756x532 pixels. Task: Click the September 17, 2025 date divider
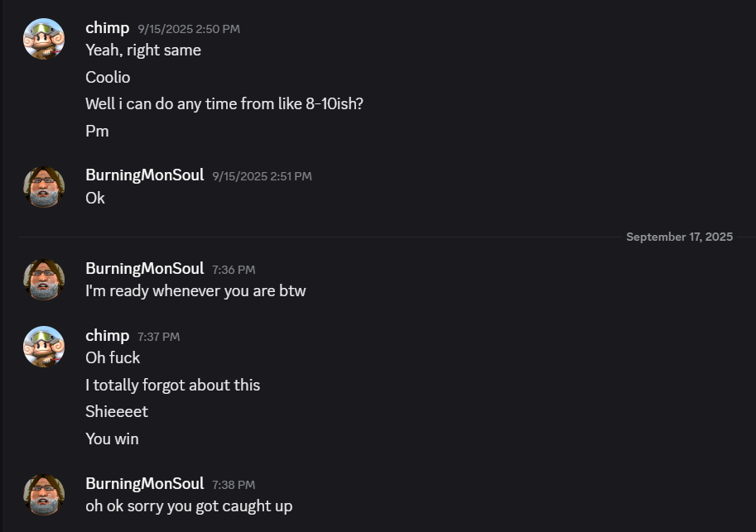(x=679, y=237)
